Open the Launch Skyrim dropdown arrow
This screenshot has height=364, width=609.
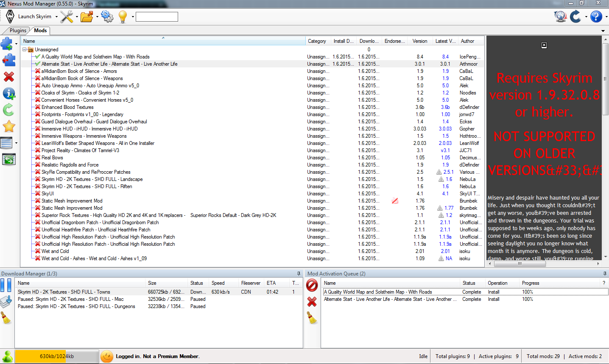point(56,17)
